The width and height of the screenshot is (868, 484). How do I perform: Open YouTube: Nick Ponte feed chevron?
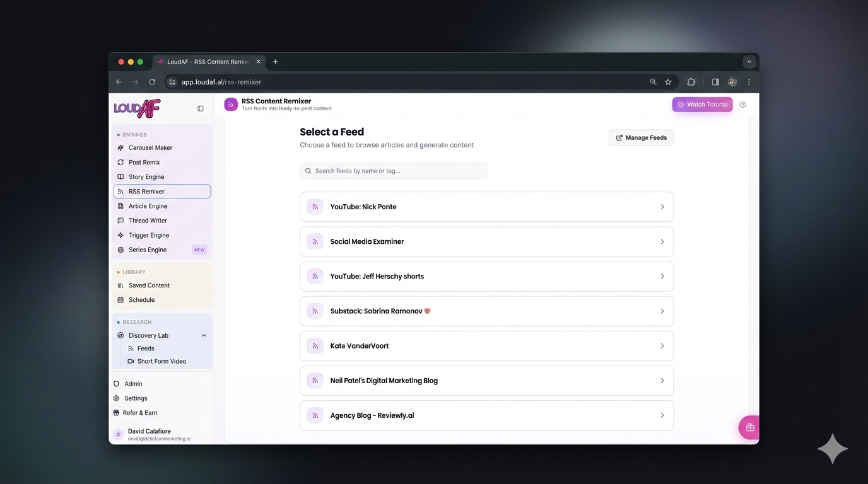pyautogui.click(x=662, y=207)
